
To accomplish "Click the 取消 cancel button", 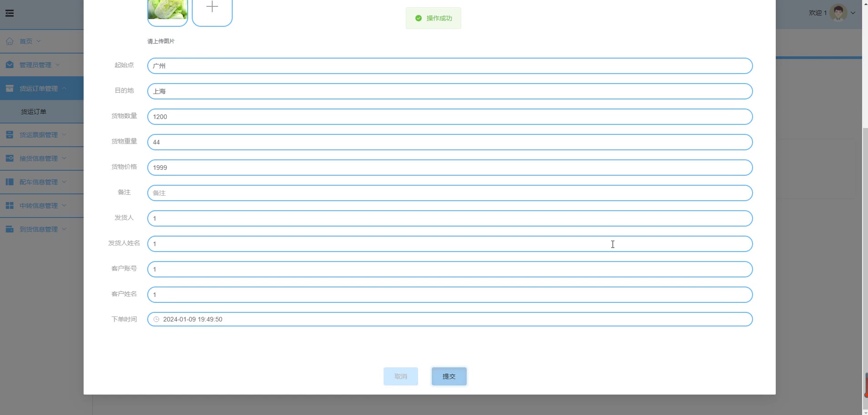I will 401,376.
